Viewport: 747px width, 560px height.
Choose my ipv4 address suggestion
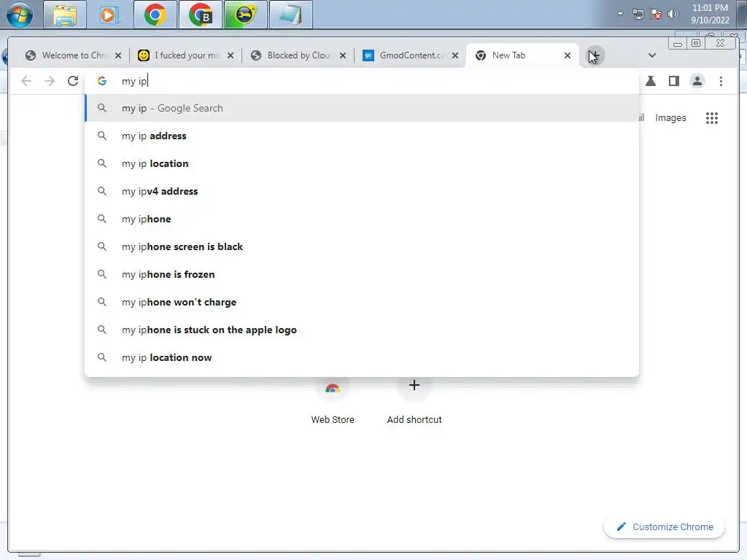pos(362,191)
